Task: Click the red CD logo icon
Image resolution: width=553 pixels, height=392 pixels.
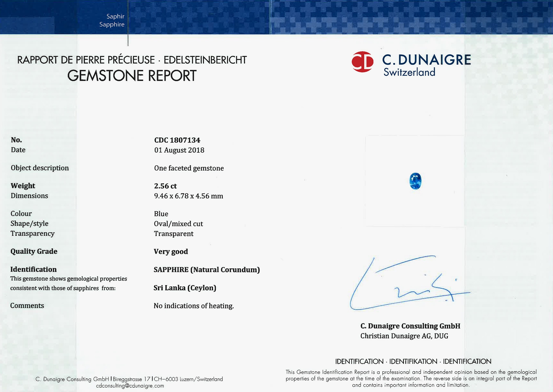Action: click(362, 62)
